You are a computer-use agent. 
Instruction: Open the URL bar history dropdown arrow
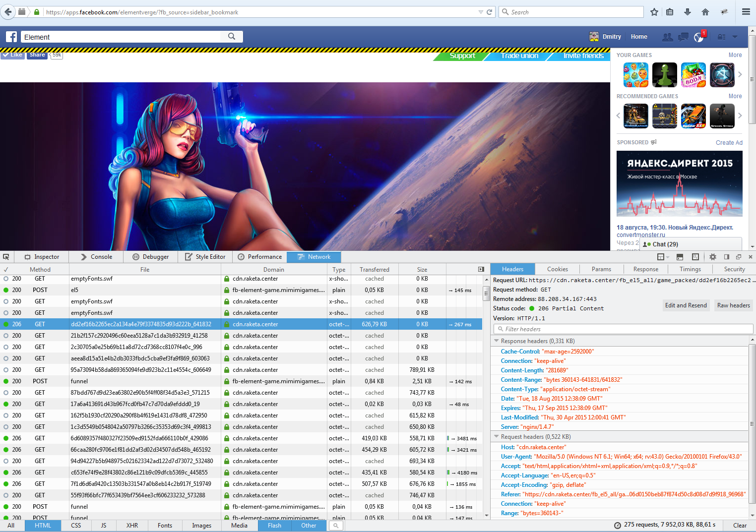481,12
